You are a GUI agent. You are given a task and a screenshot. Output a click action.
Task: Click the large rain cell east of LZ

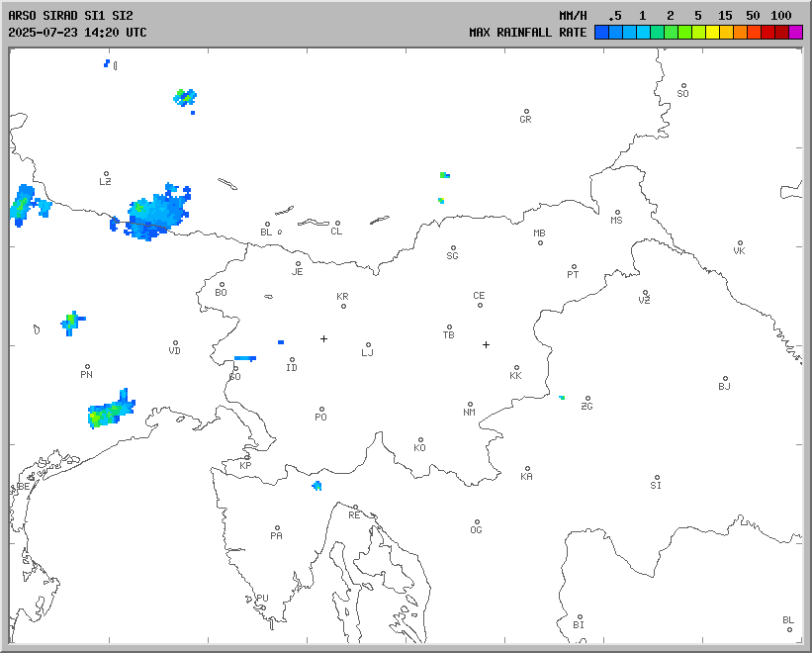coord(153,215)
